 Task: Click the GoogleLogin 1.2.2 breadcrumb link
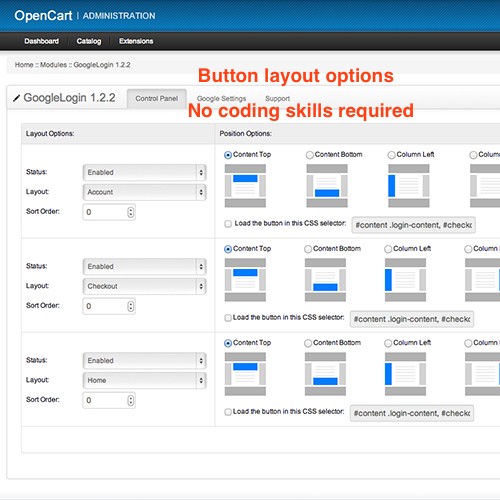(102, 65)
